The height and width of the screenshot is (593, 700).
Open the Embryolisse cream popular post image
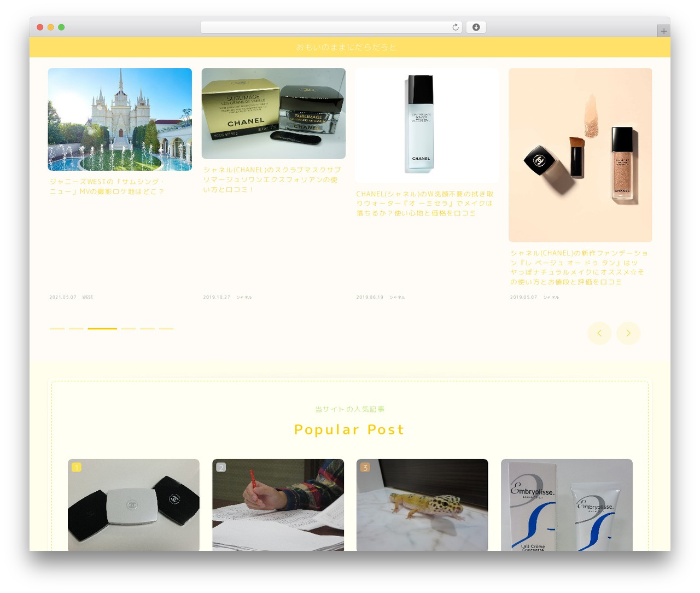click(567, 505)
